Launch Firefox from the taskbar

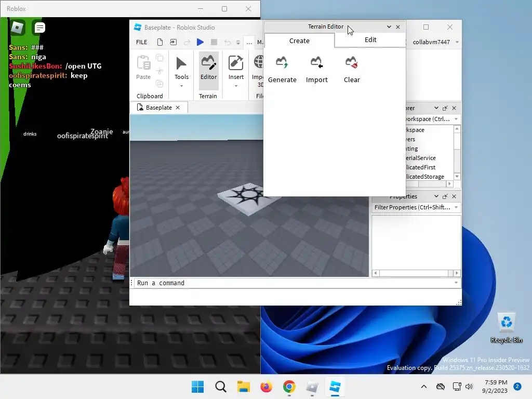click(x=267, y=387)
